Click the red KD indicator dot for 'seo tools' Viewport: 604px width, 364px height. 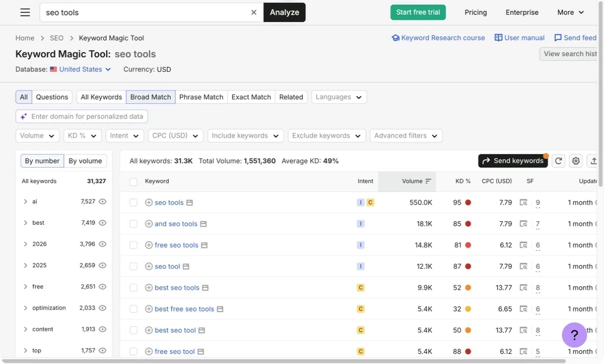point(468,203)
